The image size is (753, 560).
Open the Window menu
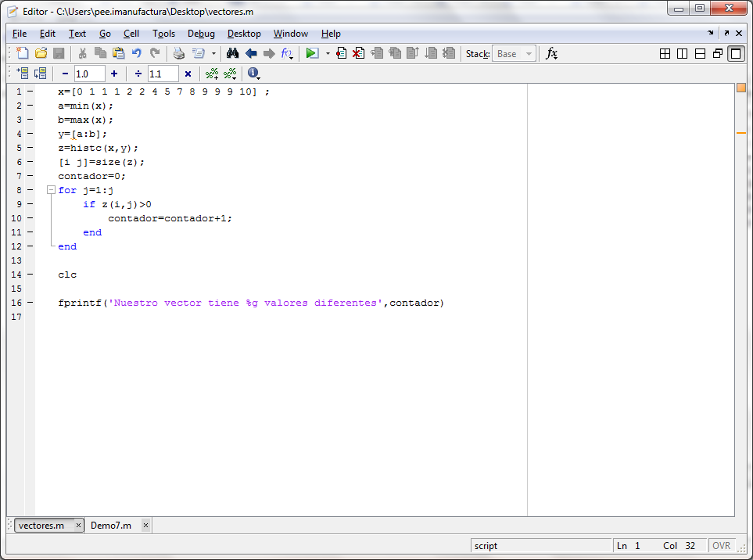coord(291,34)
